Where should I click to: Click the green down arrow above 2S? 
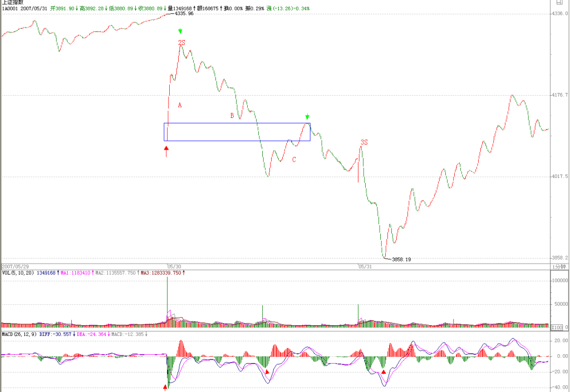tap(180, 31)
